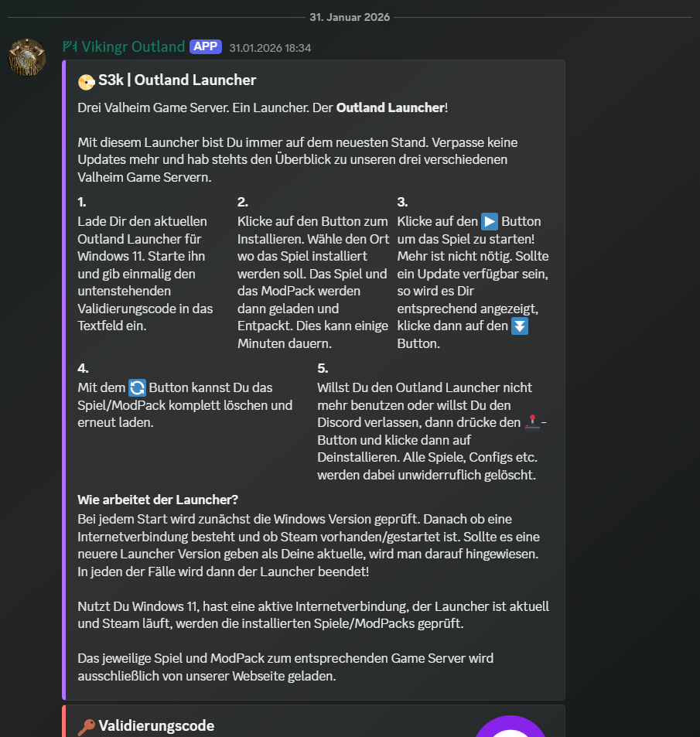The height and width of the screenshot is (737, 700).
Task: Click the rune role icon before Vikingr Outland name
Action: (70, 46)
